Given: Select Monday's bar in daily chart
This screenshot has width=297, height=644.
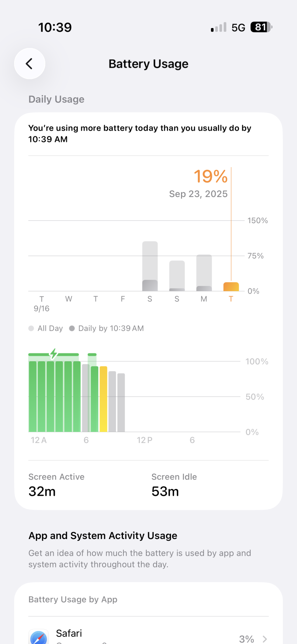Looking at the screenshot, I should (x=204, y=273).
